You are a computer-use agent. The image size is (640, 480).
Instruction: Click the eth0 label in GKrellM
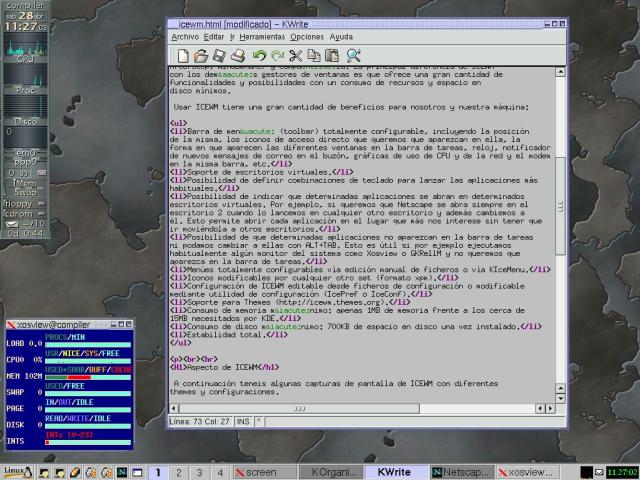click(x=25, y=153)
